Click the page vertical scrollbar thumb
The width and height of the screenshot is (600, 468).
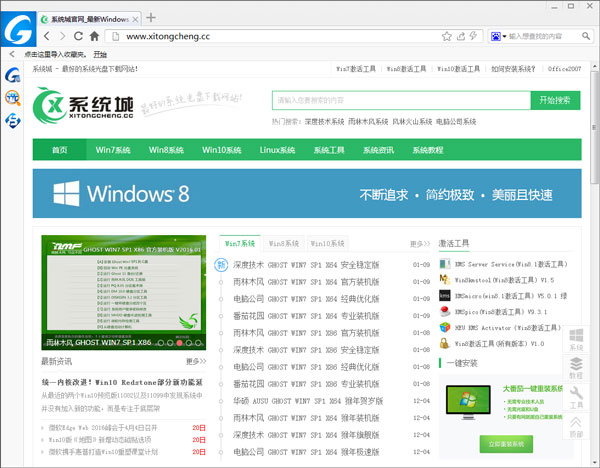click(x=594, y=126)
